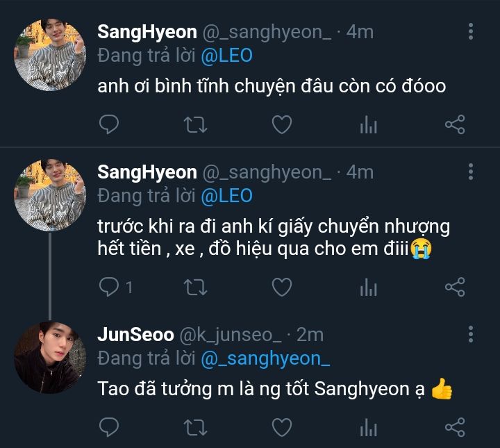Share the second SangHyeon tweet
Viewport: 500px width, 448px height.
[454, 286]
